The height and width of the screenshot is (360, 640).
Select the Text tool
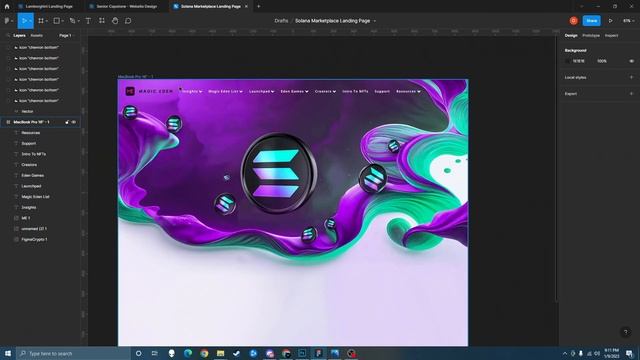pos(88,21)
